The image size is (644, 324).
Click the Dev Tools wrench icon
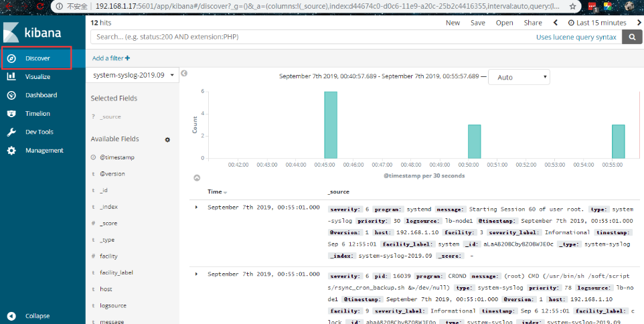click(x=11, y=133)
